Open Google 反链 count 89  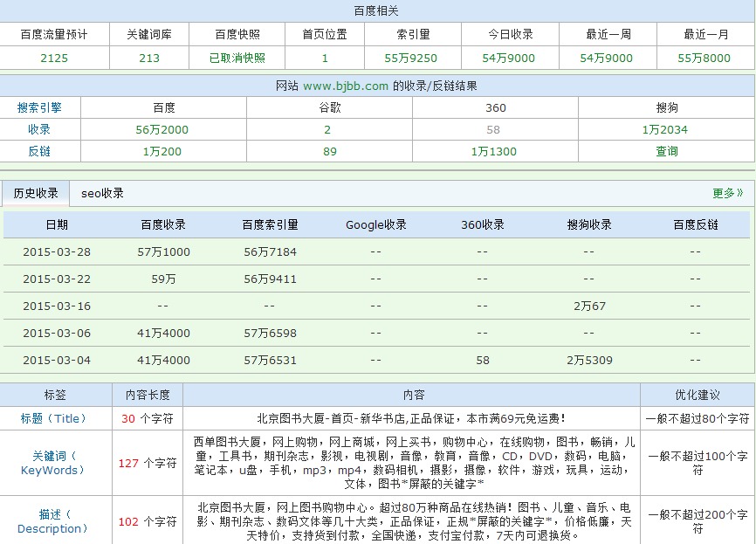pyautogui.click(x=329, y=151)
